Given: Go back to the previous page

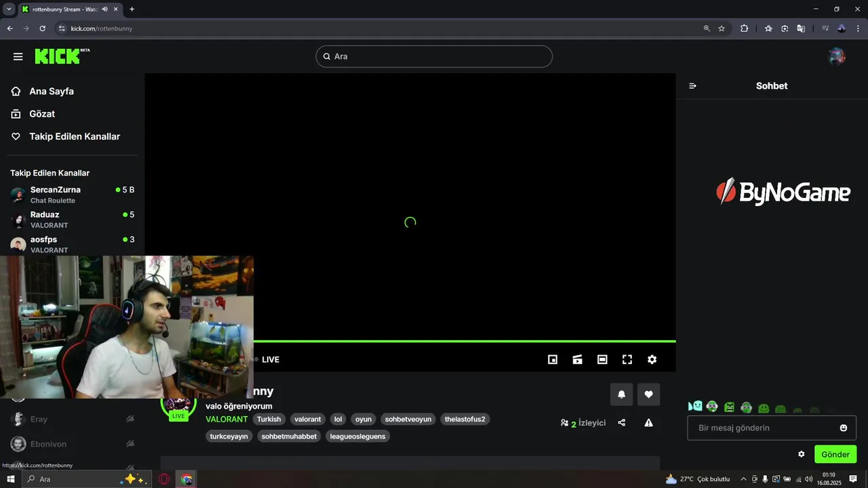Looking at the screenshot, I should (9, 28).
